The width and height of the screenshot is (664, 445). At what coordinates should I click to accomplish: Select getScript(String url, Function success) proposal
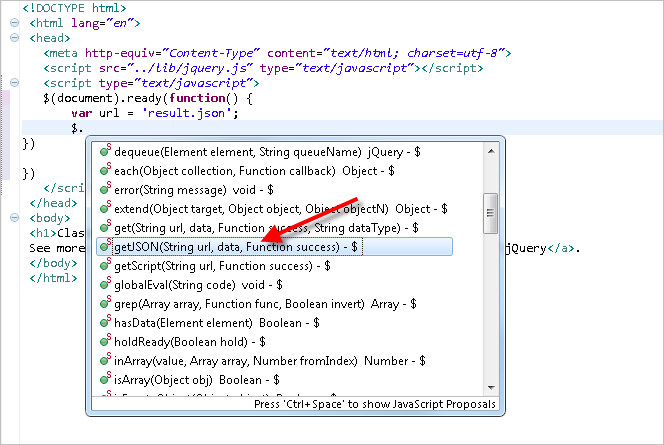(222, 266)
